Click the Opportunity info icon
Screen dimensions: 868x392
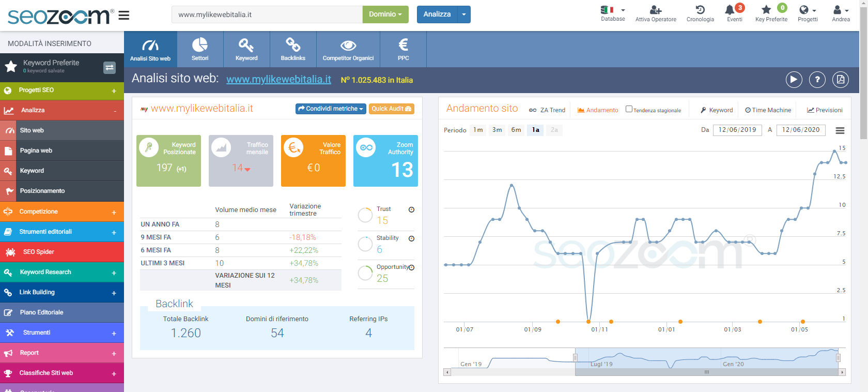tap(411, 267)
